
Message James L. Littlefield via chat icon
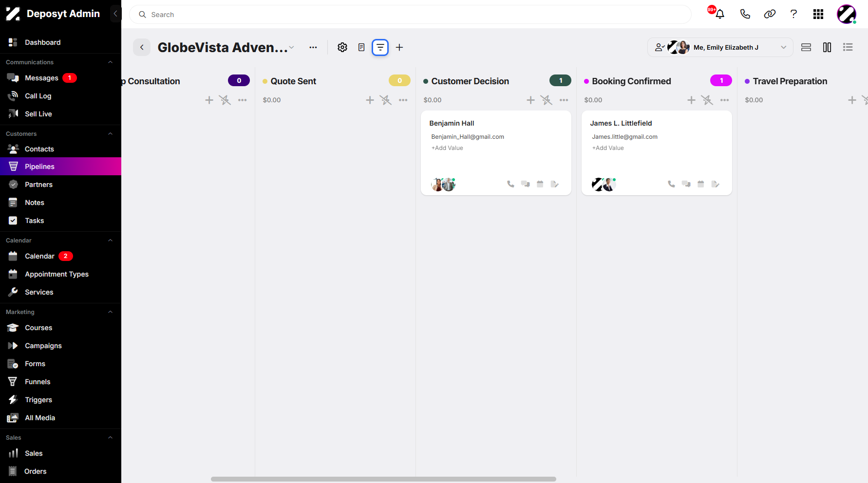pos(686,184)
